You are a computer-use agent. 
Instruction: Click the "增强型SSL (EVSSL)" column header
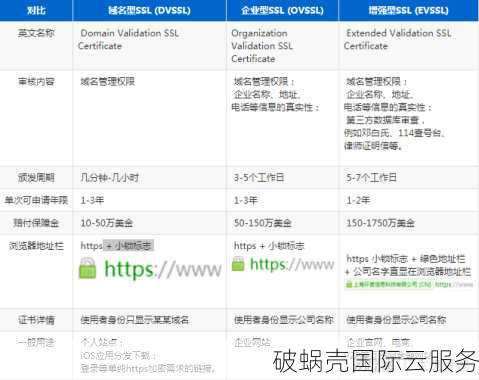coord(409,10)
